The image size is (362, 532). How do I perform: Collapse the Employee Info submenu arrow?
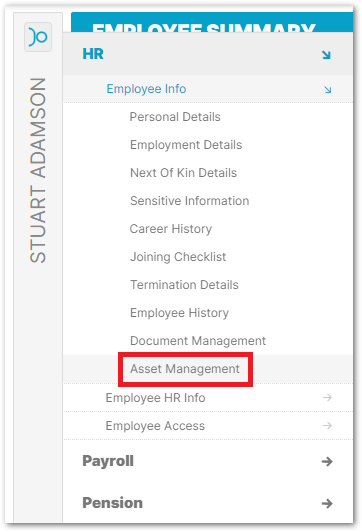click(x=327, y=90)
